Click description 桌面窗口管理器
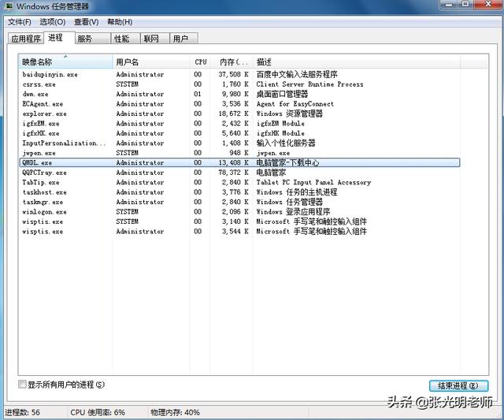The height and width of the screenshot is (420, 504). click(282, 94)
